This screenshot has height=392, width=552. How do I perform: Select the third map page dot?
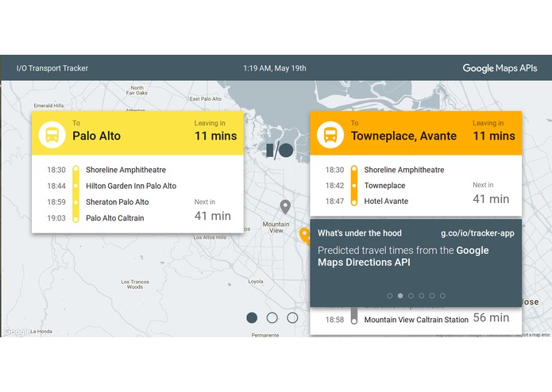[x=292, y=318]
